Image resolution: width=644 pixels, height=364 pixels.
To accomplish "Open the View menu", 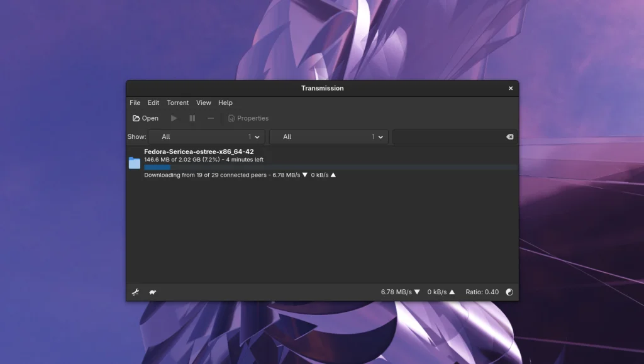I will 203,102.
